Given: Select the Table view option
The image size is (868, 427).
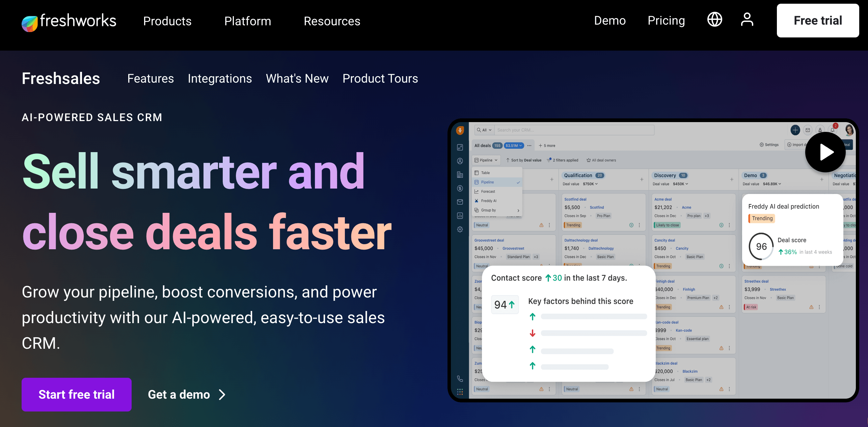Looking at the screenshot, I should tap(496, 173).
